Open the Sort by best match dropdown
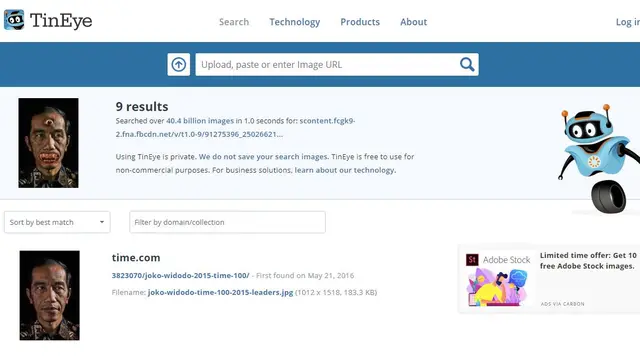 [57, 222]
